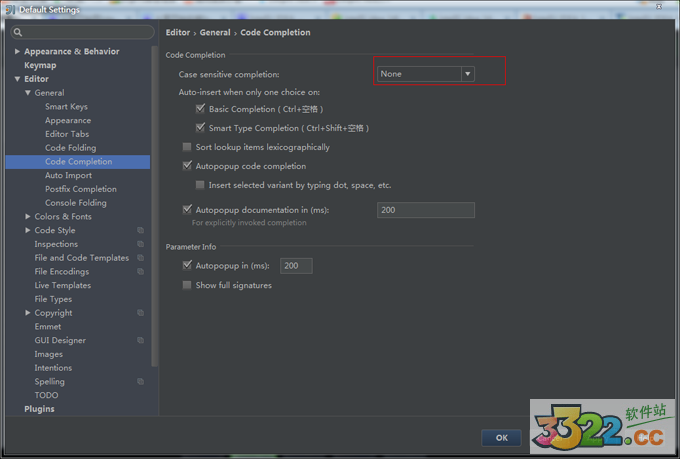Screen dimensions: 680x459
Task: Click the project-level icon beside GUI Designer
Action: 141,340
